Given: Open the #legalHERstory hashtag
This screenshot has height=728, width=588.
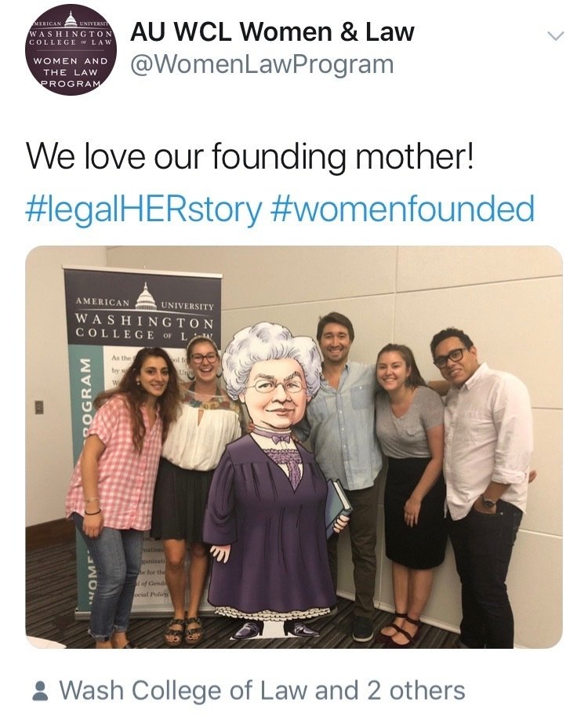Looking at the screenshot, I should [144, 209].
